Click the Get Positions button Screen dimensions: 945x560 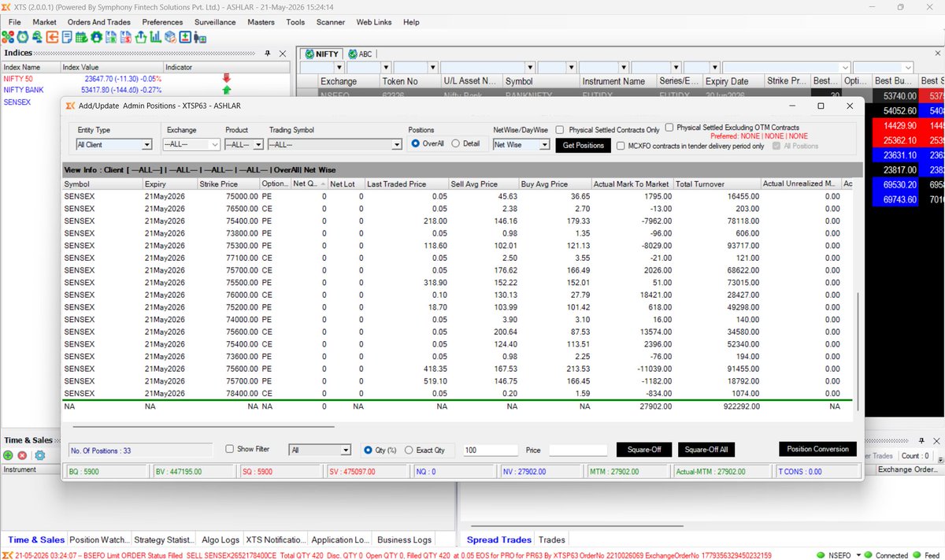(x=584, y=145)
